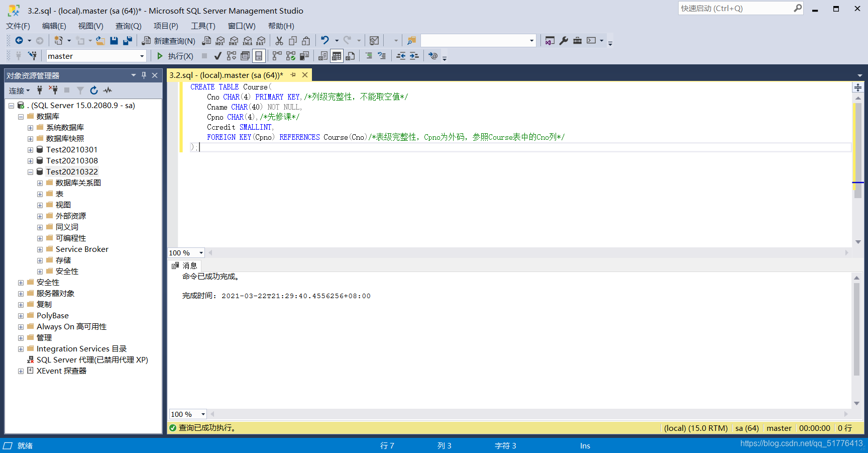
Task: Toggle include actual execution plan
Action: (277, 56)
